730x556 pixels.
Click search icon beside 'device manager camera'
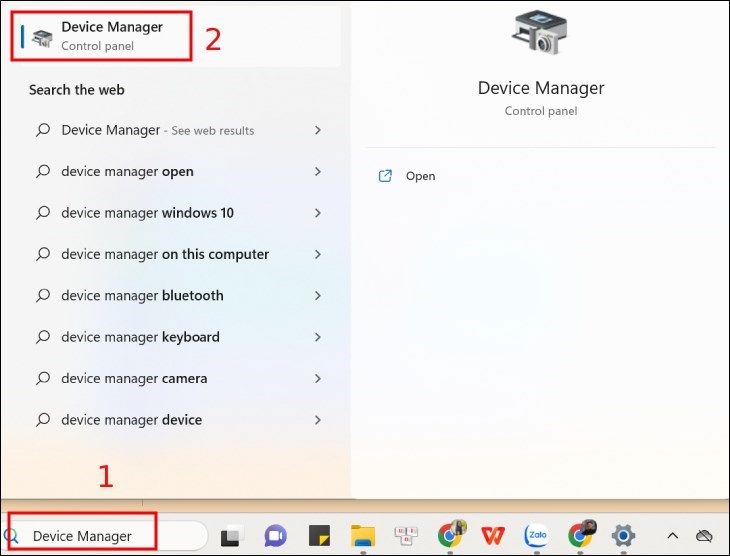[43, 378]
